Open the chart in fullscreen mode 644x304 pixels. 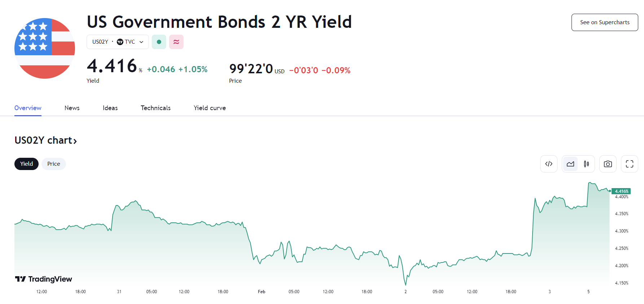click(x=629, y=164)
